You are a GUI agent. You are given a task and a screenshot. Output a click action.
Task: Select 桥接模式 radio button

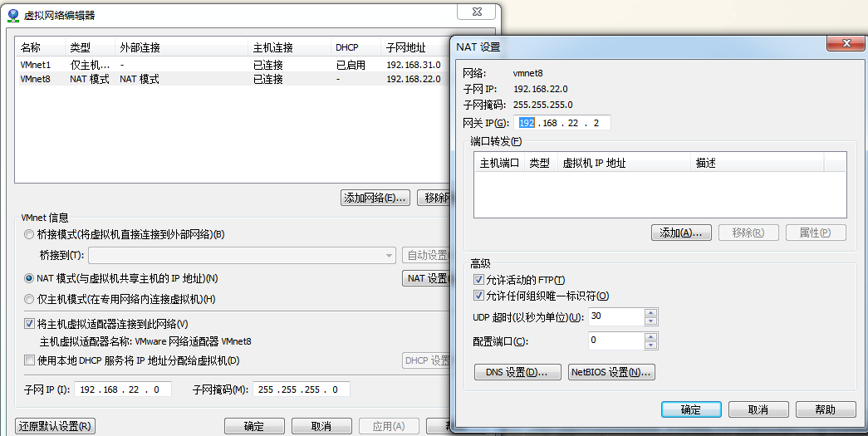[29, 234]
